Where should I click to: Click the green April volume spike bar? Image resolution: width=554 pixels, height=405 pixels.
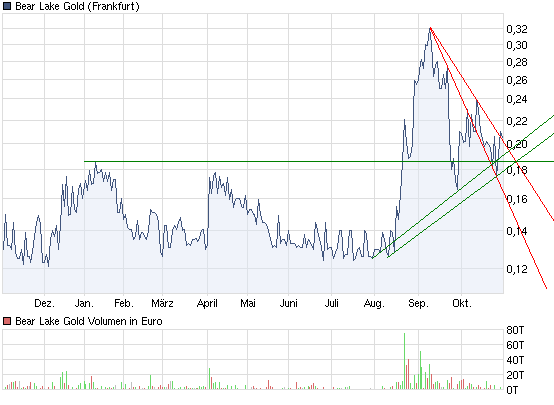[x=210, y=378]
